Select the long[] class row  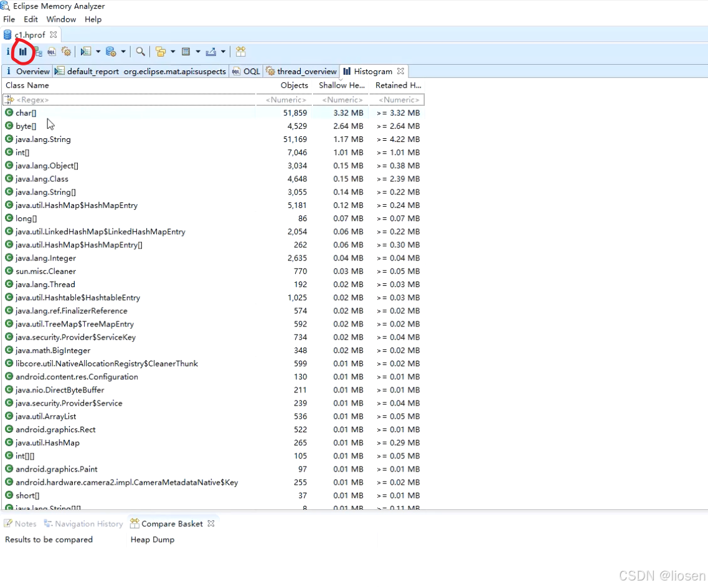[214, 218]
